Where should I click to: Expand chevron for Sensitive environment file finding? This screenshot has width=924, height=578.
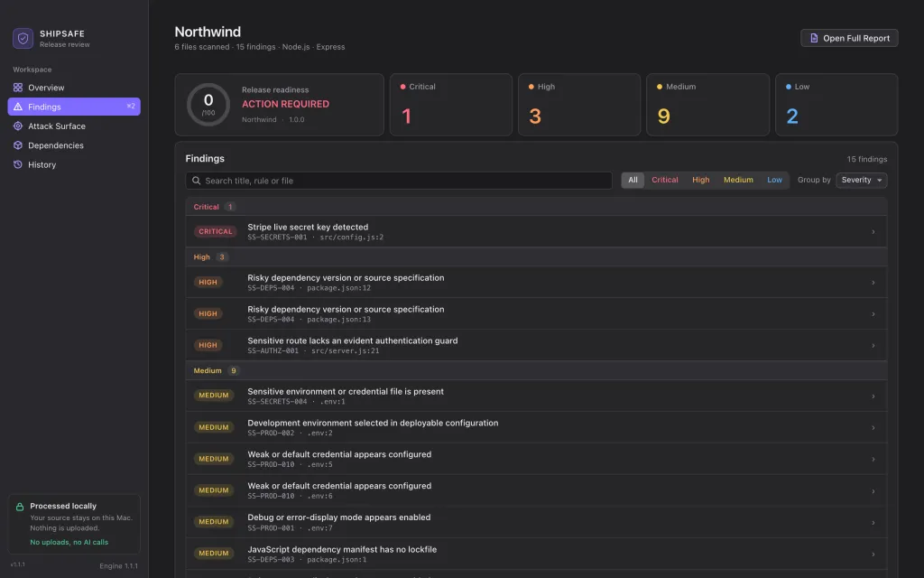coord(873,396)
